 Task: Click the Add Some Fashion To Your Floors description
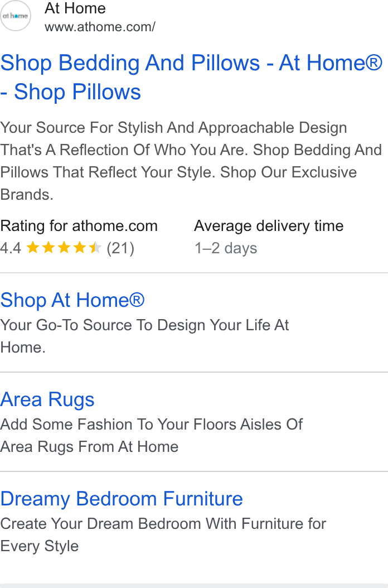click(x=152, y=435)
